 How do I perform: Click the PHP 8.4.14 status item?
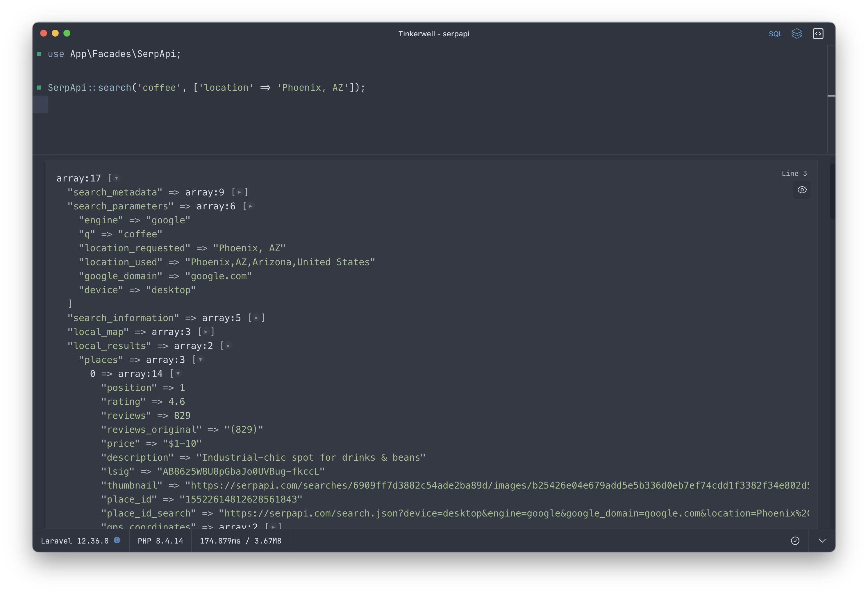[160, 541]
